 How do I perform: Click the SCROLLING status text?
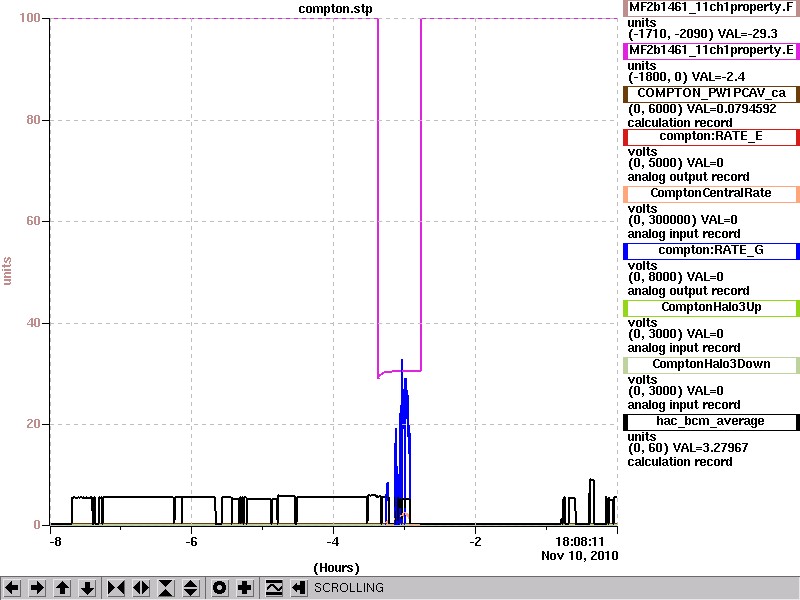click(348, 588)
